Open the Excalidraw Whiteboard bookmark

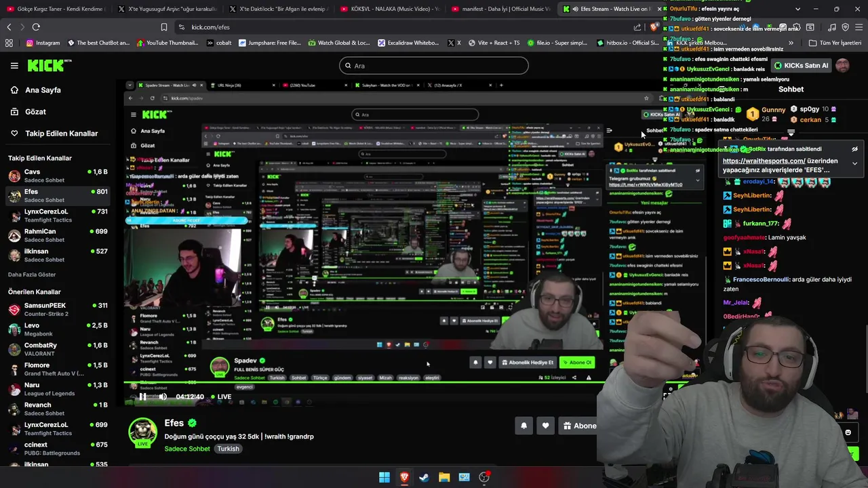[x=408, y=43]
